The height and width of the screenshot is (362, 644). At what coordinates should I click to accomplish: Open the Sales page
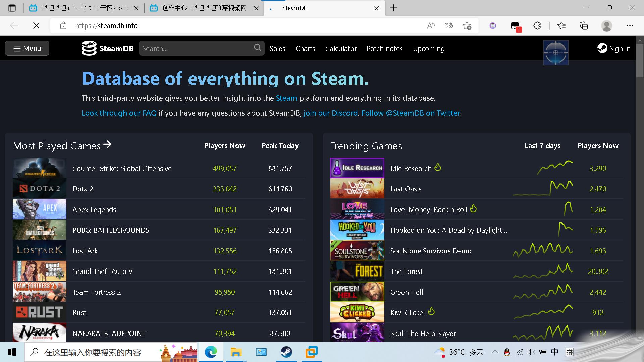[x=277, y=49]
